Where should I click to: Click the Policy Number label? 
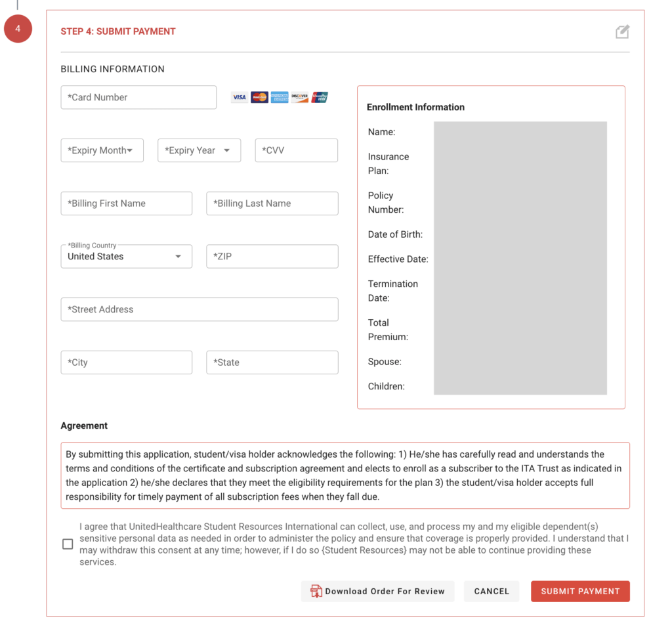click(x=386, y=202)
